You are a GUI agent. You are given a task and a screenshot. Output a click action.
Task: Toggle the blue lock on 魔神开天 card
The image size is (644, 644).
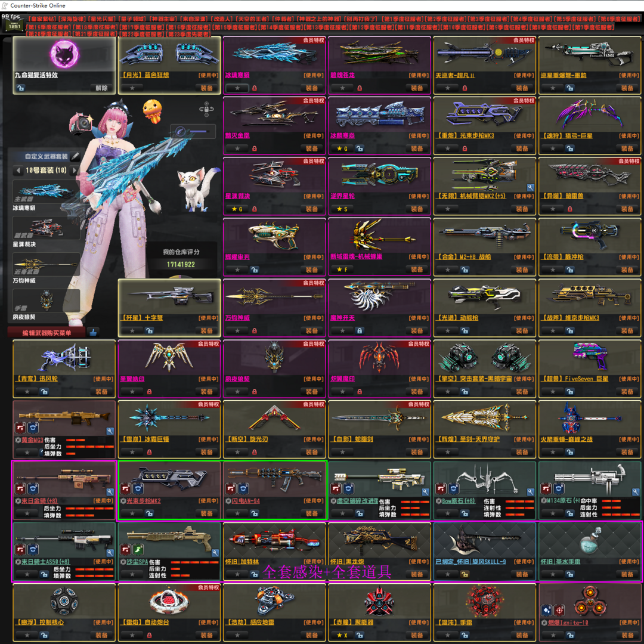[360, 330]
